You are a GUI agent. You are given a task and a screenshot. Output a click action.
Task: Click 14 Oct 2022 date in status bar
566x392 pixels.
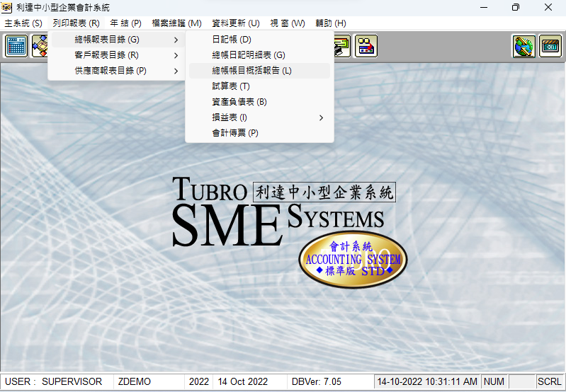click(x=250, y=381)
